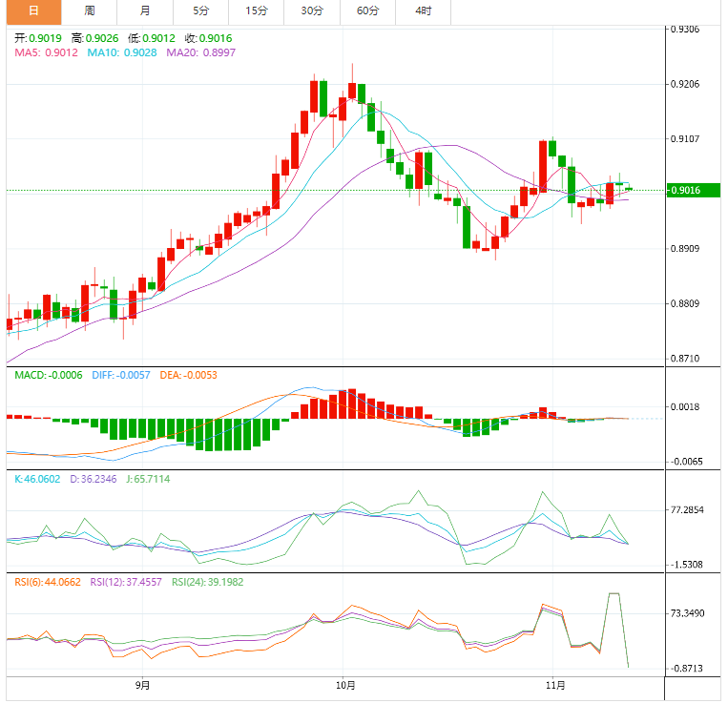
Task: Select the 日 (daily) timeframe tab
Action: (x=34, y=11)
